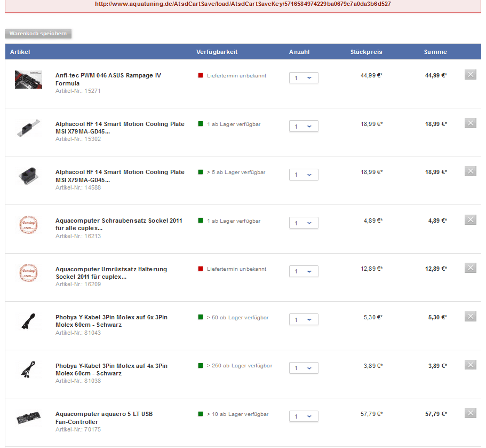Click Anfi-tec PWM 046 product thumbnail
The height and width of the screenshot is (448, 486).
28,80
